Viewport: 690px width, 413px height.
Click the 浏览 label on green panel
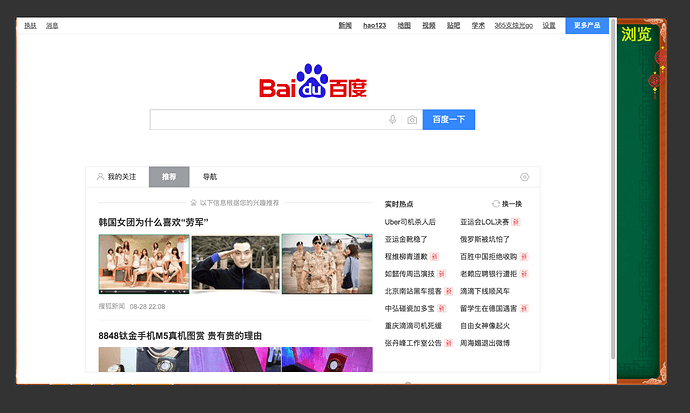coord(636,34)
